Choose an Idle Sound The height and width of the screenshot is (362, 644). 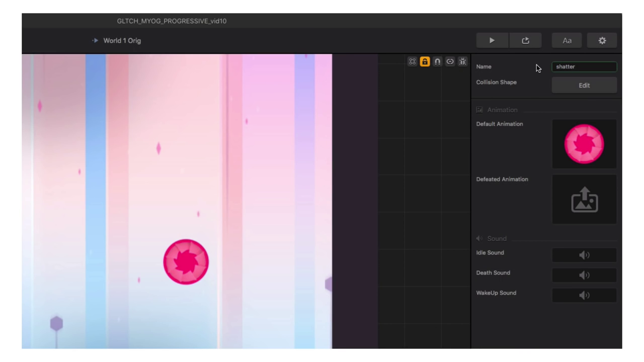pos(584,255)
